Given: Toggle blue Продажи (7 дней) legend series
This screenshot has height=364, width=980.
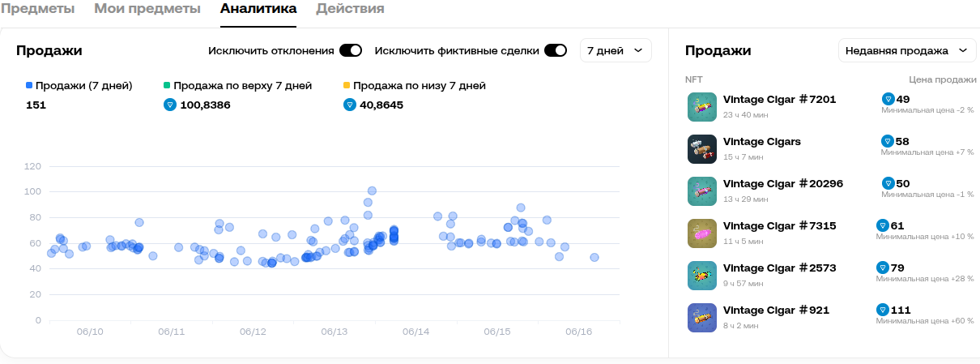Looking at the screenshot, I should click(x=79, y=85).
